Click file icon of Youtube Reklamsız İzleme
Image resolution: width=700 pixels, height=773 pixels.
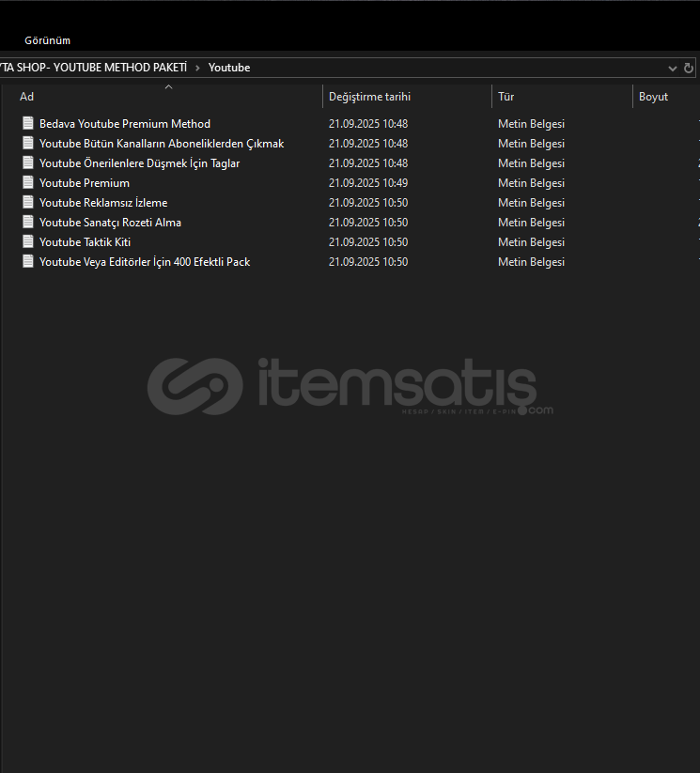click(x=28, y=202)
